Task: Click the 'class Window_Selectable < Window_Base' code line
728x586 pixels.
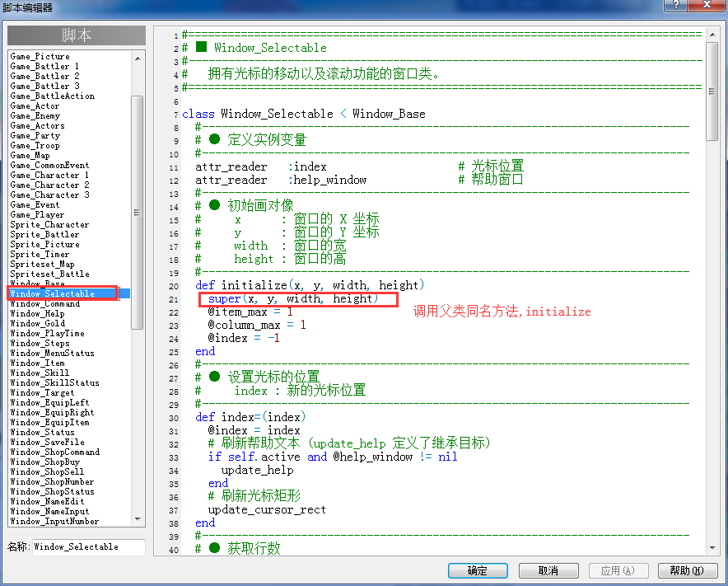Action: (x=304, y=114)
